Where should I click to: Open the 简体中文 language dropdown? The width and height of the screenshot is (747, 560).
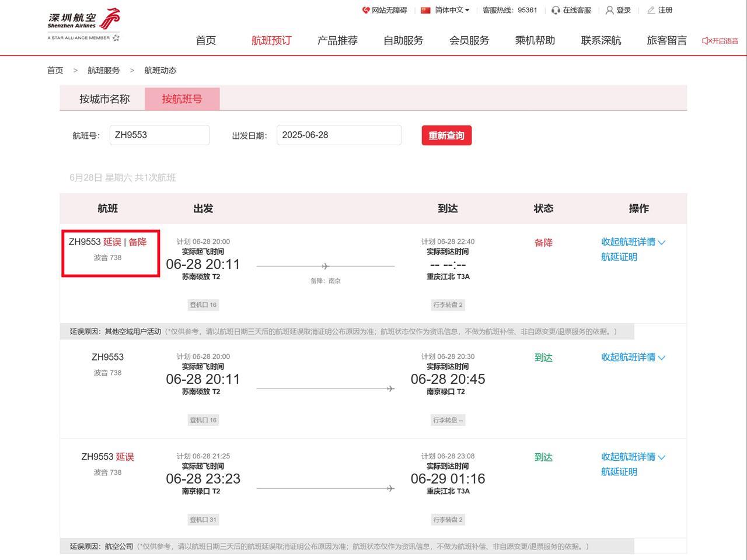tap(452, 10)
